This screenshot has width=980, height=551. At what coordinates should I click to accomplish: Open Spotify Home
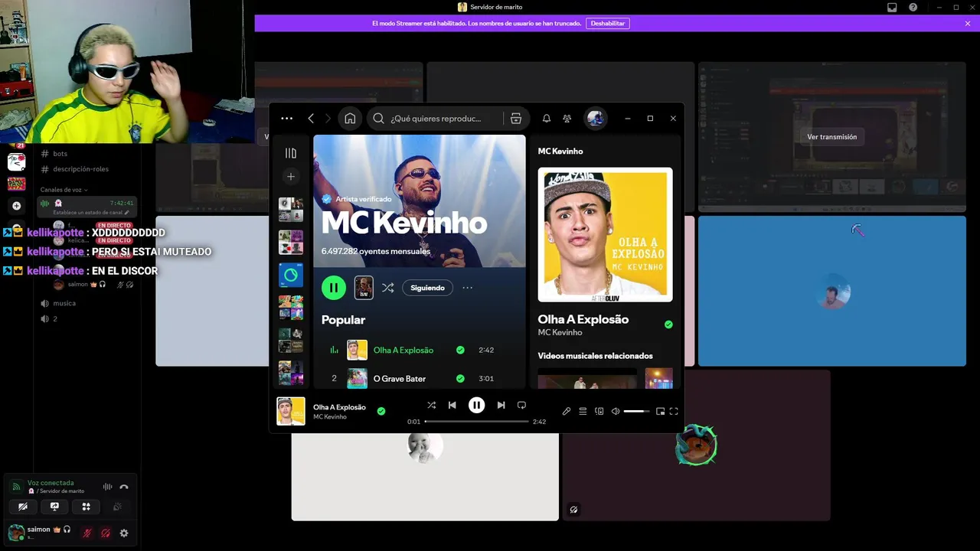click(x=350, y=119)
